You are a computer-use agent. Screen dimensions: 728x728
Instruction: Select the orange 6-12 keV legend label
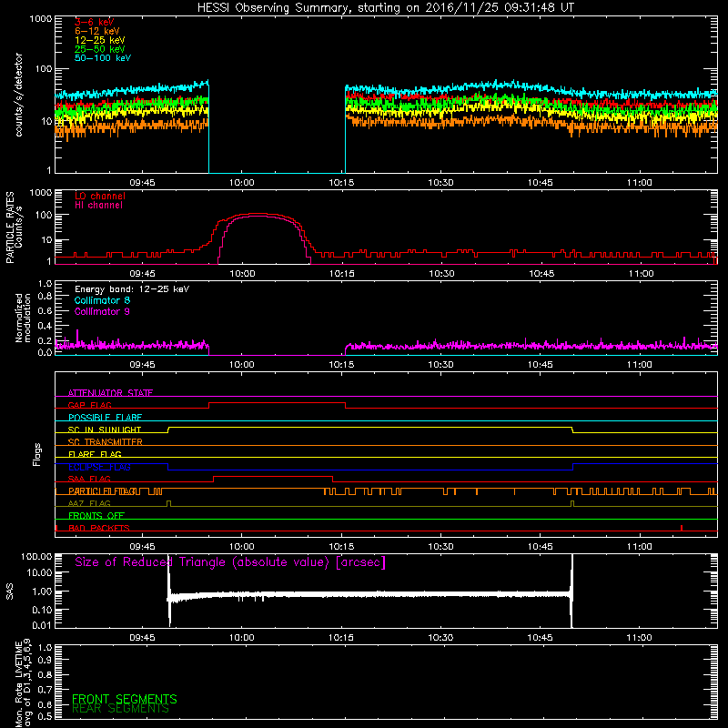pyautogui.click(x=97, y=31)
